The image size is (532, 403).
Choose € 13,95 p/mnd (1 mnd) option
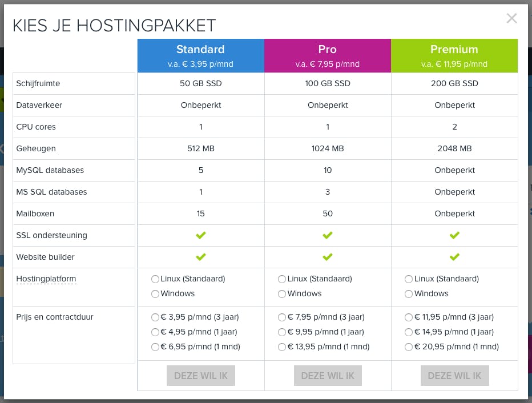[282, 347]
